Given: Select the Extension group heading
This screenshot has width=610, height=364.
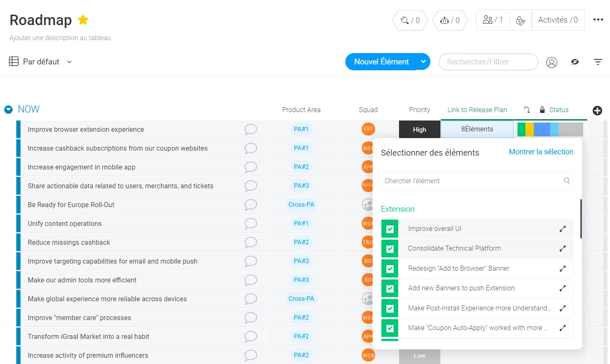Looking at the screenshot, I should pyautogui.click(x=398, y=209).
